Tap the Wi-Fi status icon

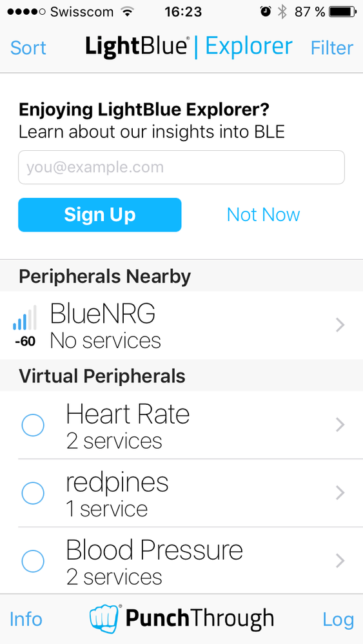click(128, 12)
